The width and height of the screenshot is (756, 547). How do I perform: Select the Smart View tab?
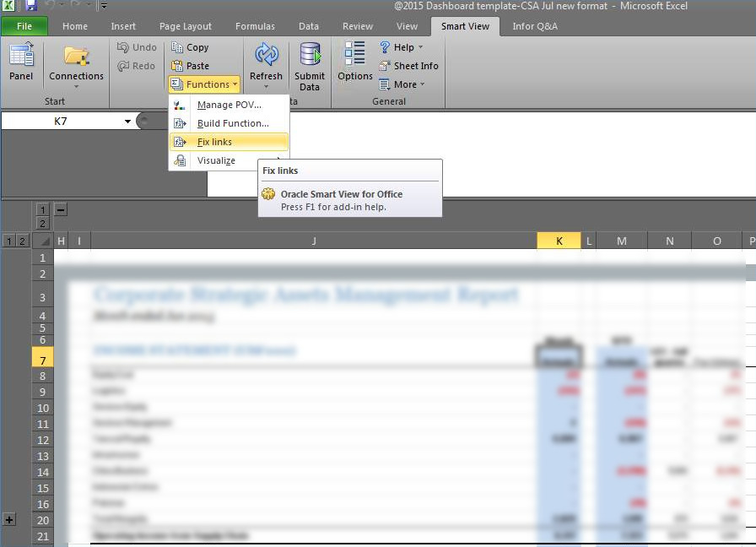coord(465,26)
